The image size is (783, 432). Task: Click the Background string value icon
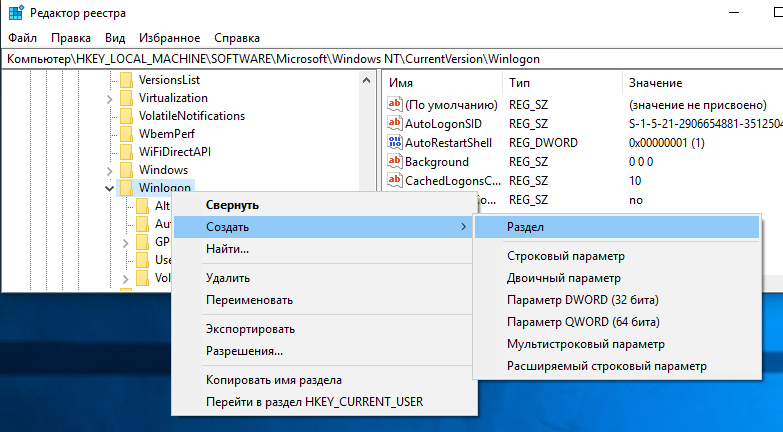tap(394, 162)
